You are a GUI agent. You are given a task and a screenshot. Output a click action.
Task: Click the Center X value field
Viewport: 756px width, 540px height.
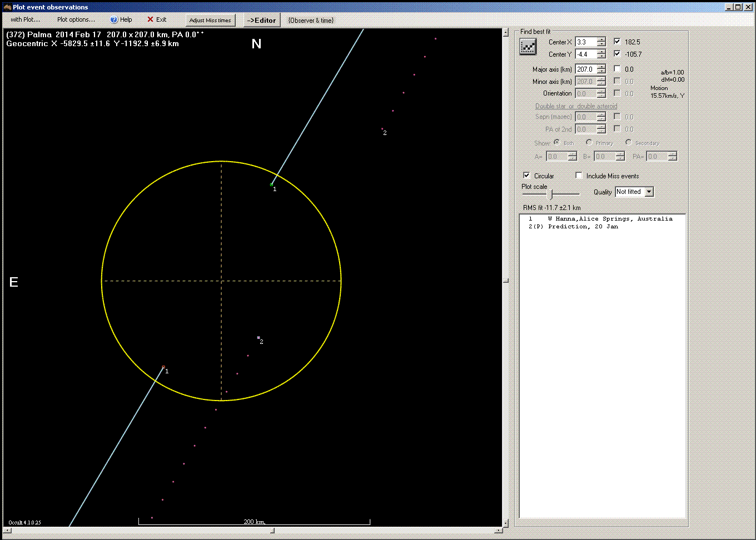[586, 42]
